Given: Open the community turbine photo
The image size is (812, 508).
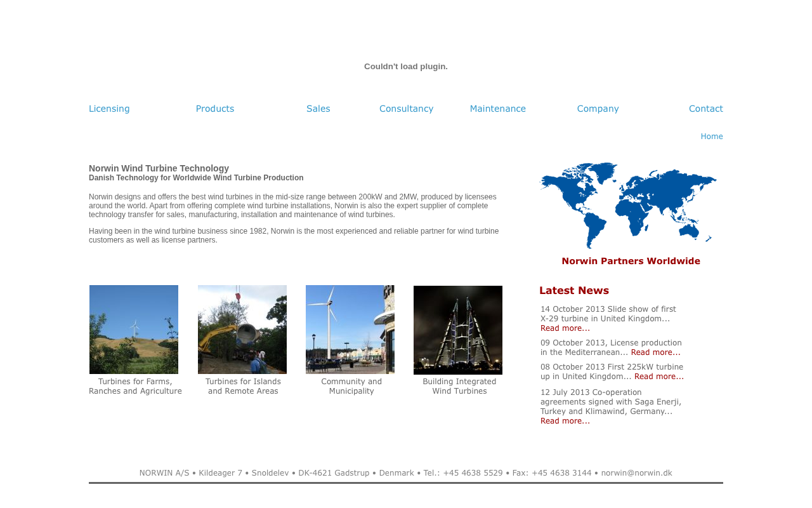Looking at the screenshot, I should tap(350, 330).
